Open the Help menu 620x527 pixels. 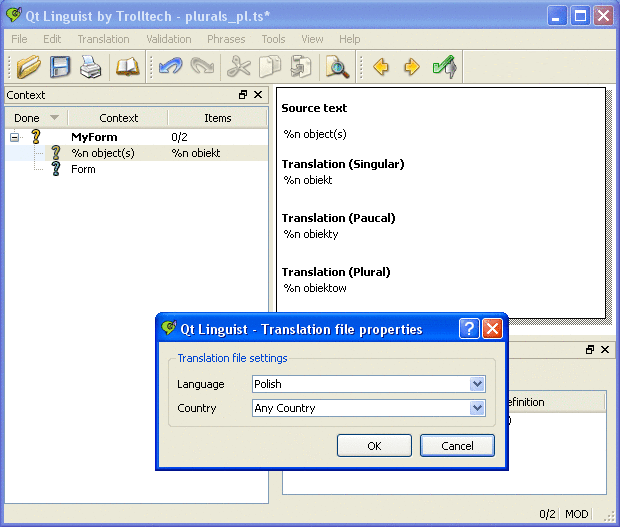tap(350, 39)
